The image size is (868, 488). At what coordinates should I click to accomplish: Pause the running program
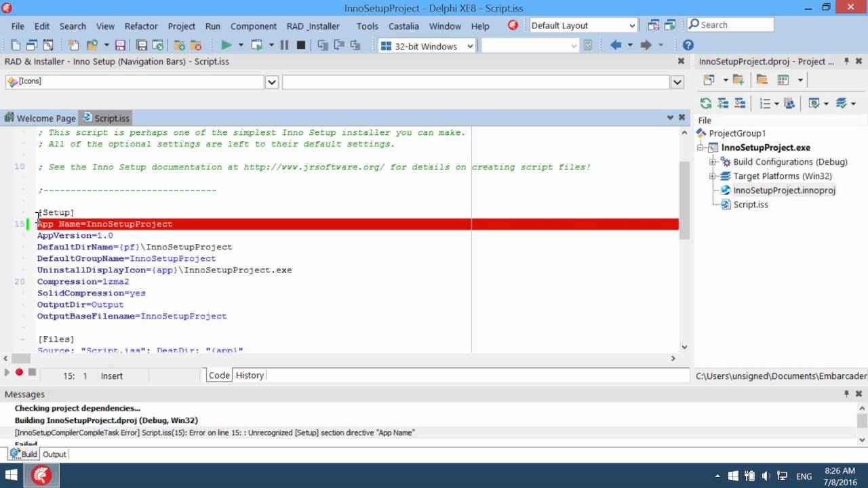(x=284, y=45)
